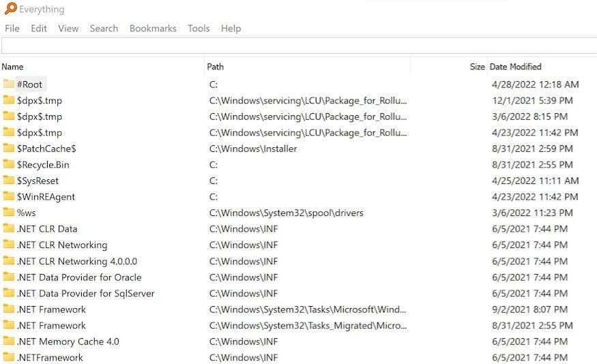Screen dimensions: 597x364
Task: Click the date 12/1/2021 5:39 PM
Action: (532, 100)
